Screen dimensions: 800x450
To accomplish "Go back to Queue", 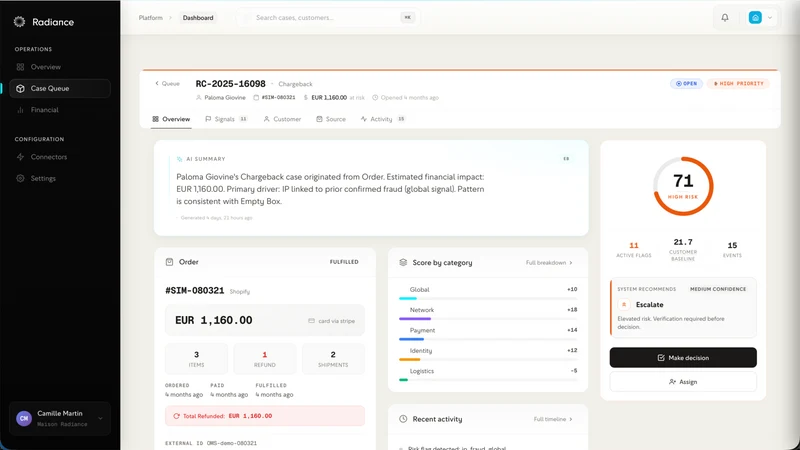I will (x=167, y=84).
